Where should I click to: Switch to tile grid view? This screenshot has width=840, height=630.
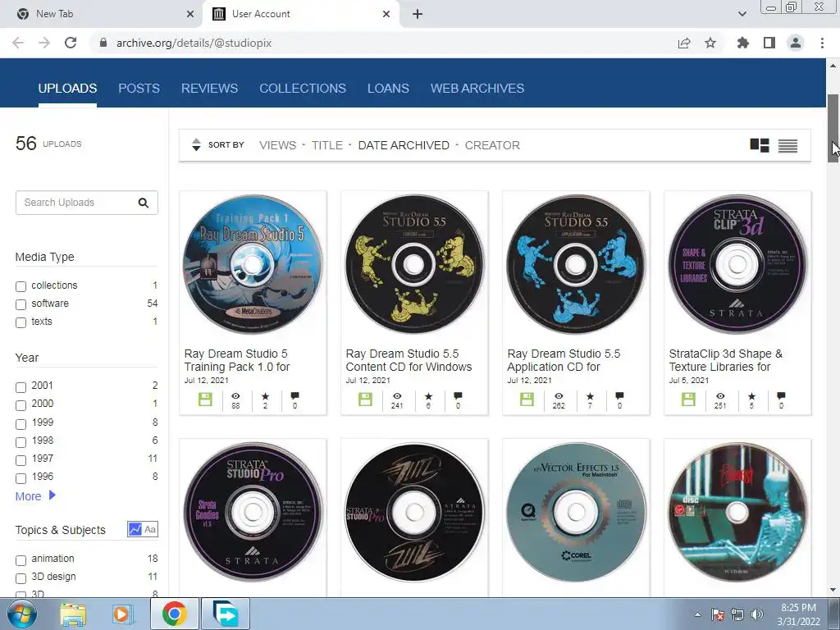pyautogui.click(x=759, y=145)
